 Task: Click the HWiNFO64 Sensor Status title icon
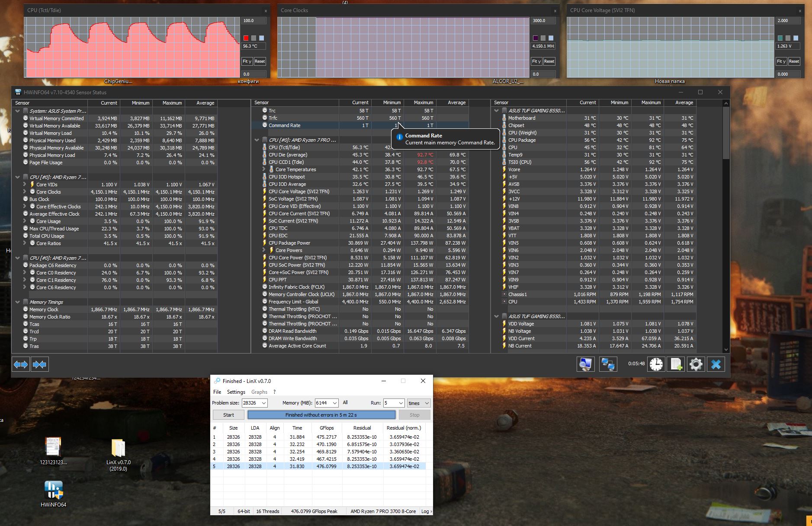18,92
